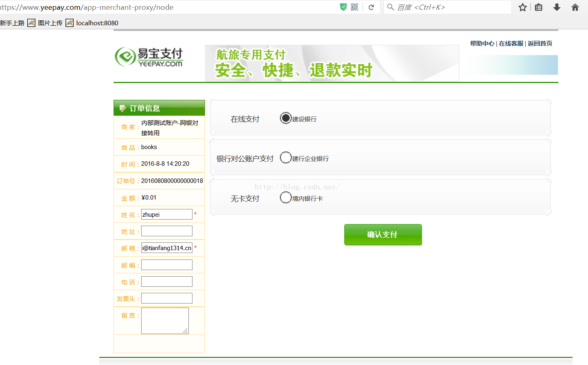Open the bookmarks list icon
Viewport: 588px width, 365px height.
point(539,7)
